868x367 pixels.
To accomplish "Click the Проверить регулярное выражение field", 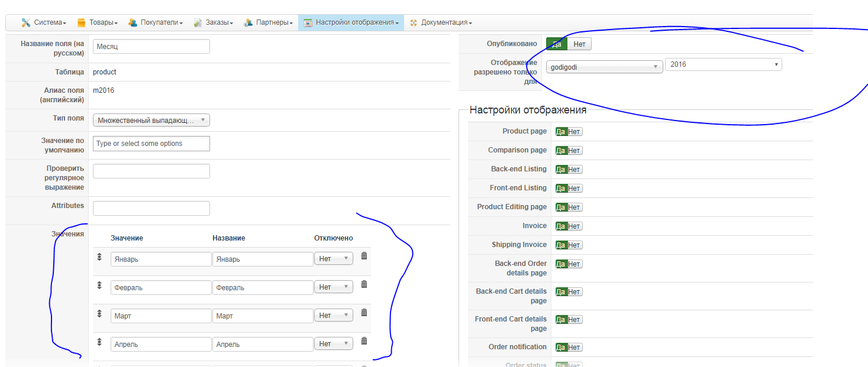I will (x=151, y=171).
